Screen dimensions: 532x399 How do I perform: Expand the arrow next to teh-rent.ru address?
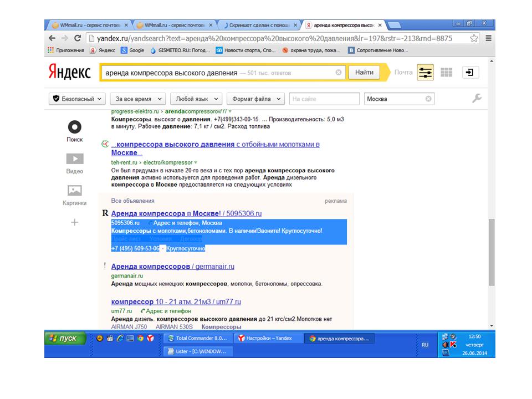tap(196, 162)
